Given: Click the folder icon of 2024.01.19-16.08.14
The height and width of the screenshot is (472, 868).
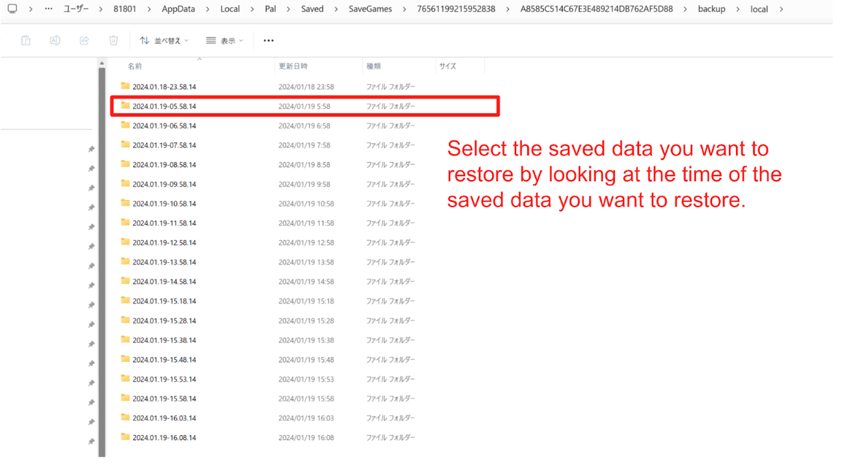Looking at the screenshot, I should [125, 437].
